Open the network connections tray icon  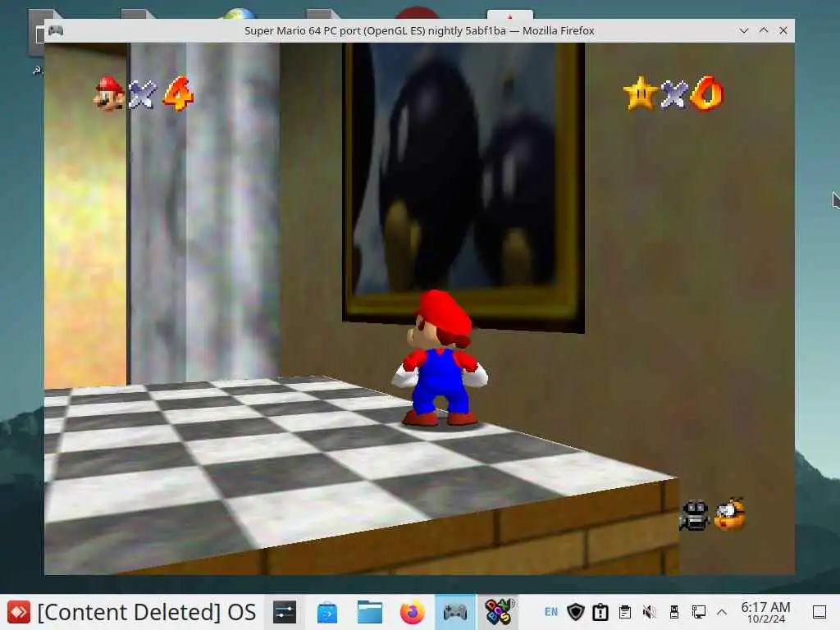click(x=699, y=612)
